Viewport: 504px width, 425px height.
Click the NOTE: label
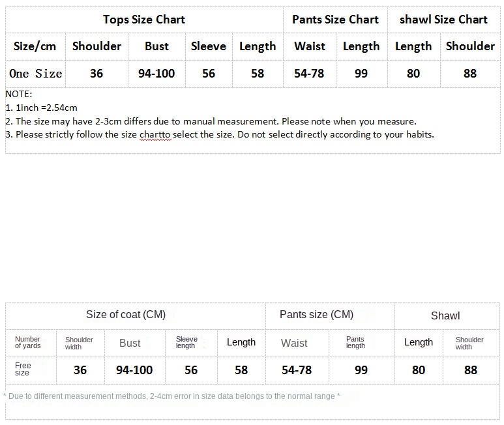click(19, 94)
